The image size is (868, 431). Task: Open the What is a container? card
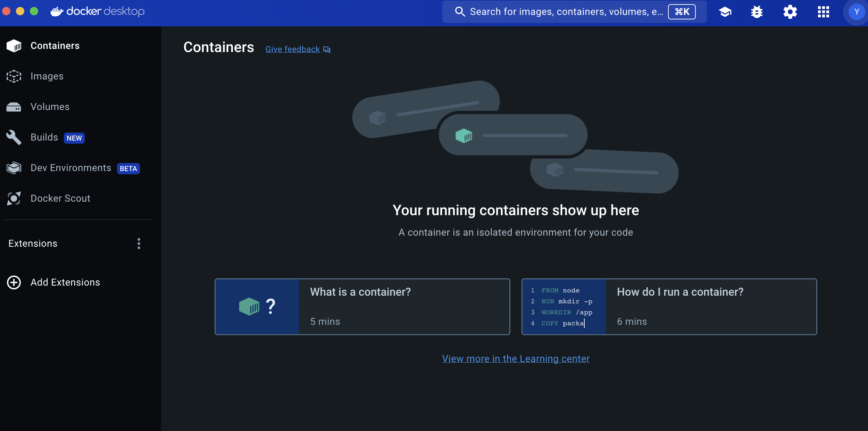point(362,307)
